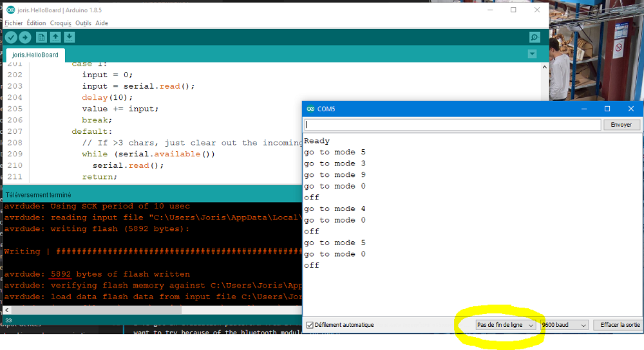Click the Arduino logo icon in title bar
Image resolution: width=644 pixels, height=350 pixels.
[x=11, y=10]
